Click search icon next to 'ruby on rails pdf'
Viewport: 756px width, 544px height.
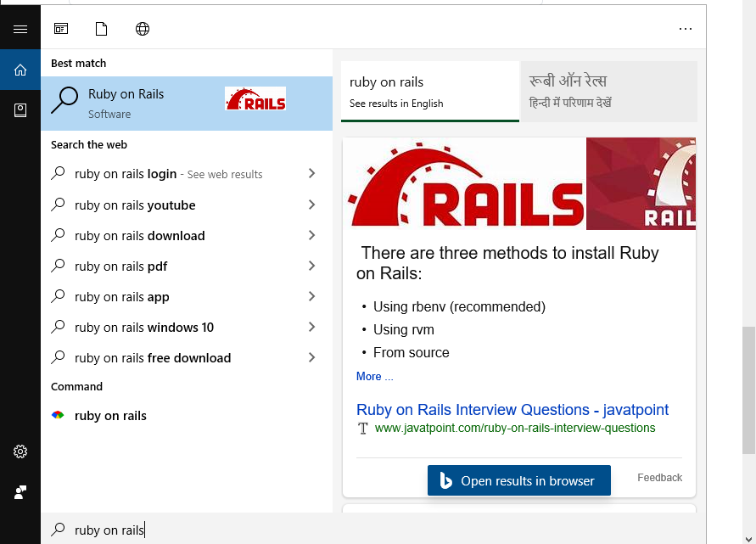pyautogui.click(x=58, y=266)
